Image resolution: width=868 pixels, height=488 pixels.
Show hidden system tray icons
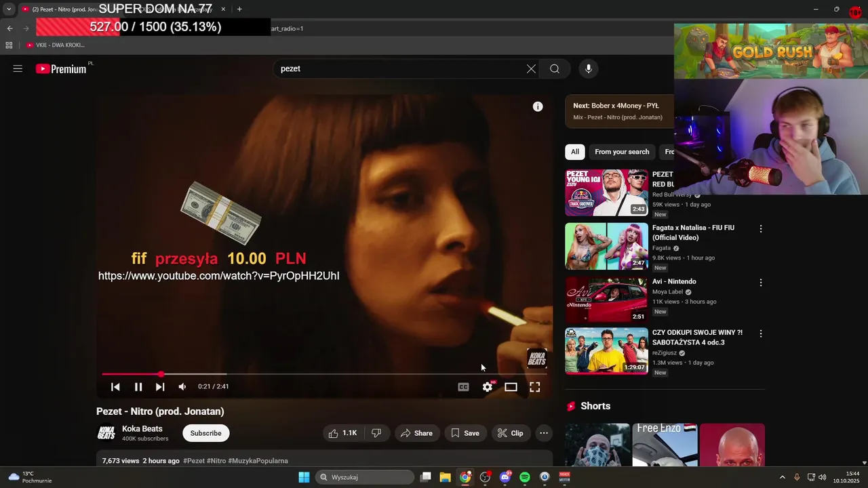point(782,477)
